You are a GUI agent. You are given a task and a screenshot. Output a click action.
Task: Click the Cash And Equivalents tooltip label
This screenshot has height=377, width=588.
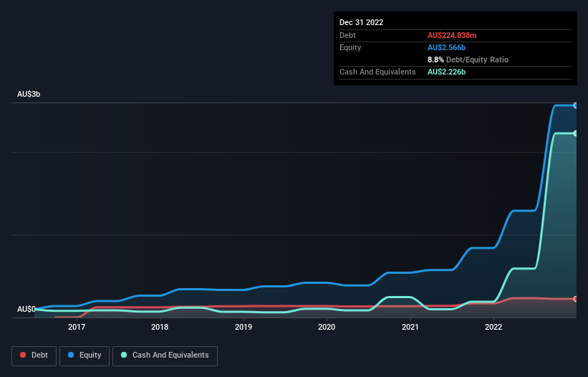[377, 72]
